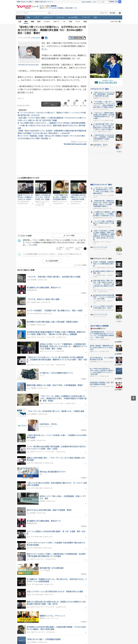138x644 pixels.
Task: Click the ウェブ検索 input field
Action: click(x=103, y=2)
